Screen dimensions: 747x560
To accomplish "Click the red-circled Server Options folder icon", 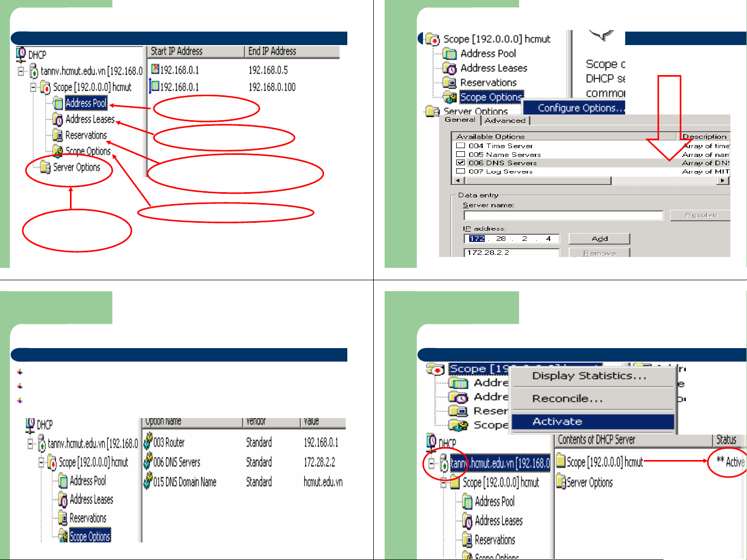I will 45,167.
